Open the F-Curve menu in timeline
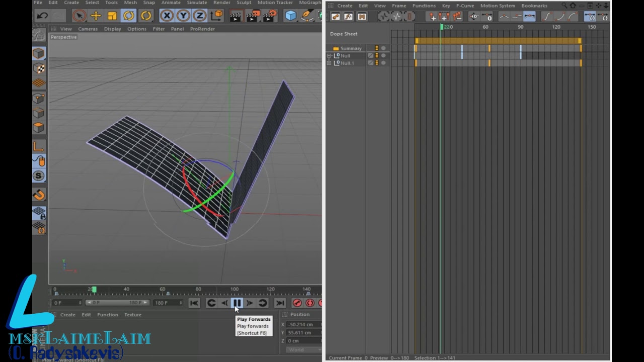The width and height of the screenshot is (644, 362). point(465,6)
